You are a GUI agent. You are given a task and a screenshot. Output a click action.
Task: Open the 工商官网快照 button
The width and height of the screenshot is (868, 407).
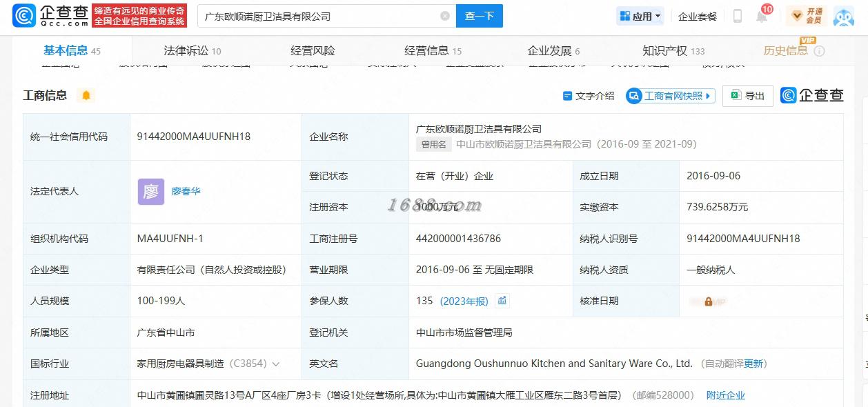(x=670, y=96)
